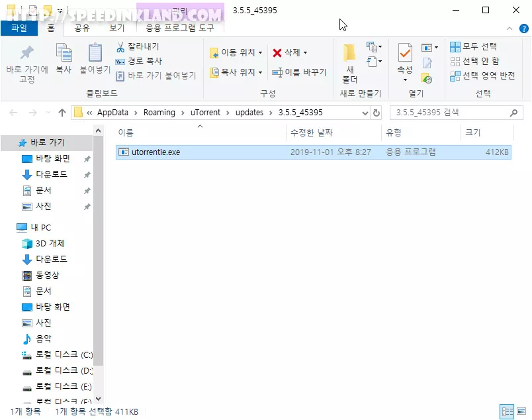532x420 pixels.
Task: Open the Easy access dropdown icon
Action: (375, 62)
